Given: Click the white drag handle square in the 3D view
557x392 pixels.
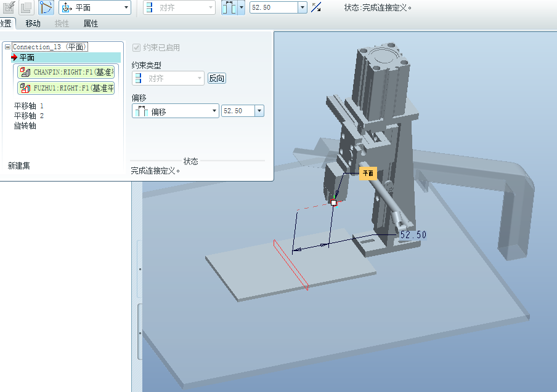Looking at the screenshot, I should pos(333,202).
